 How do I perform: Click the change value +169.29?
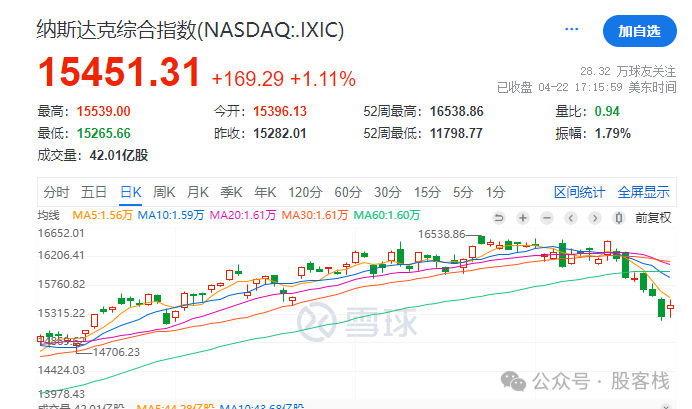(x=248, y=79)
